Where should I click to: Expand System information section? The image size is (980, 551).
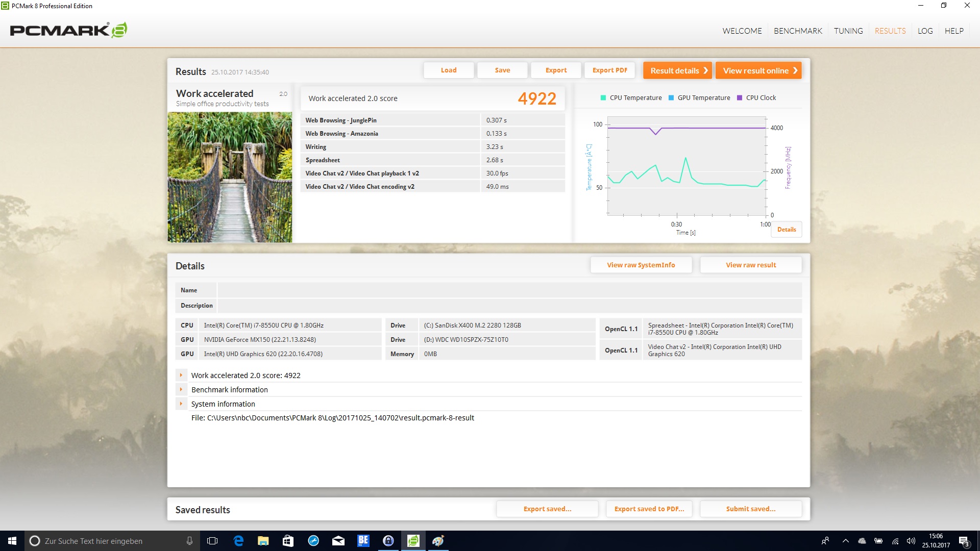(181, 404)
